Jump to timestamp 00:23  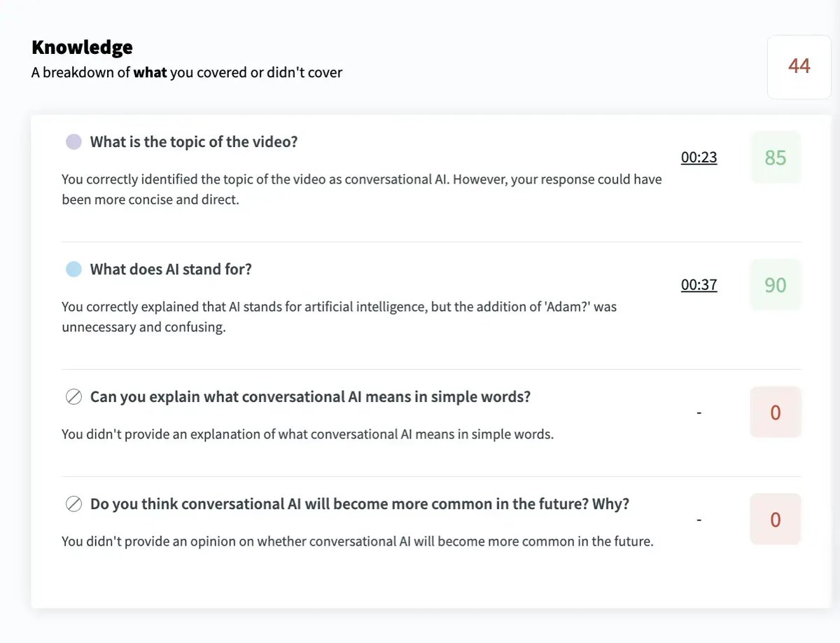click(x=699, y=158)
